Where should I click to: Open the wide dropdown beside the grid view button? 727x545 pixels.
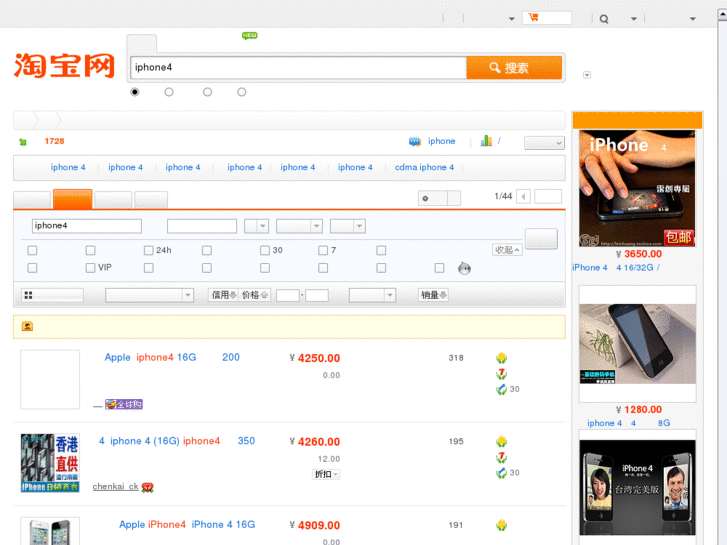(149, 295)
